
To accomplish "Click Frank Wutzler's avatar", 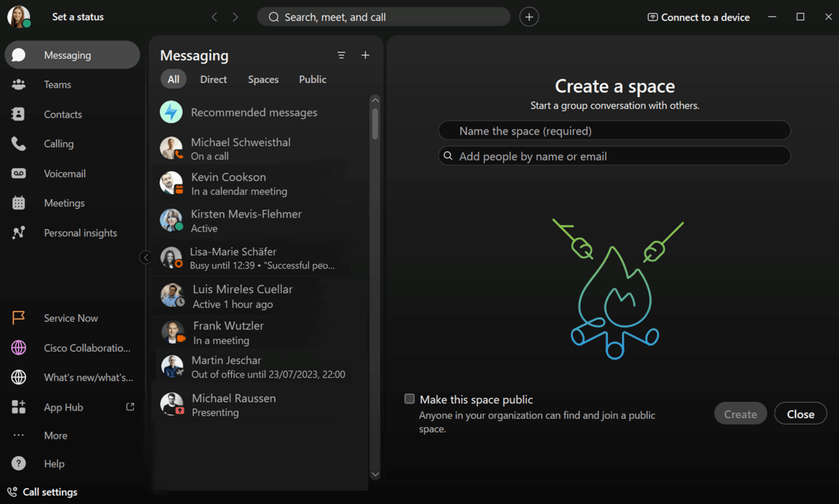I will point(173,332).
